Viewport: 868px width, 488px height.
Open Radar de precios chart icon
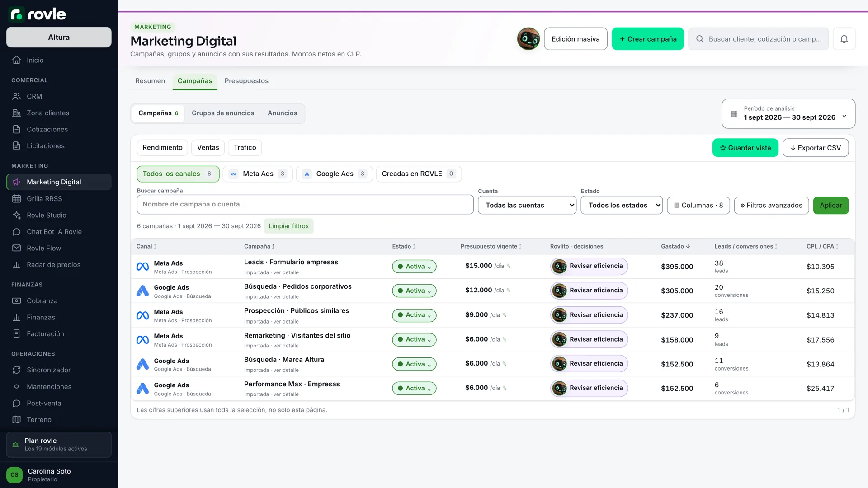(17, 265)
